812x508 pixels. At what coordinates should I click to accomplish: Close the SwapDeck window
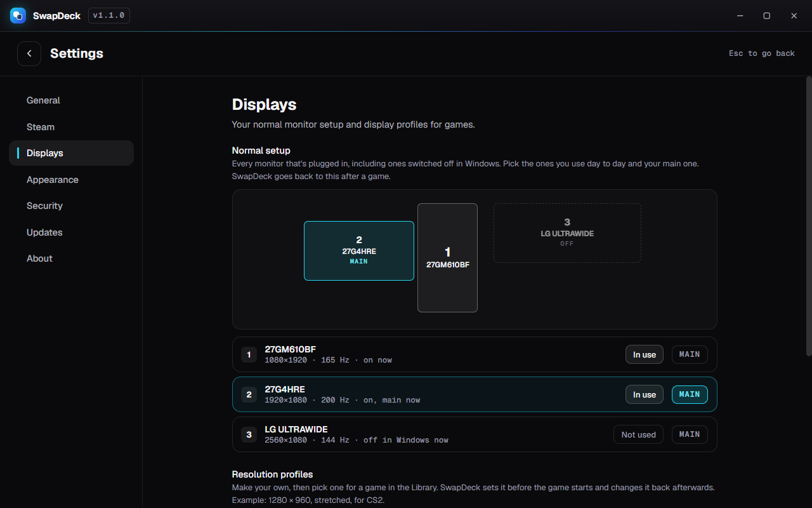pyautogui.click(x=794, y=16)
